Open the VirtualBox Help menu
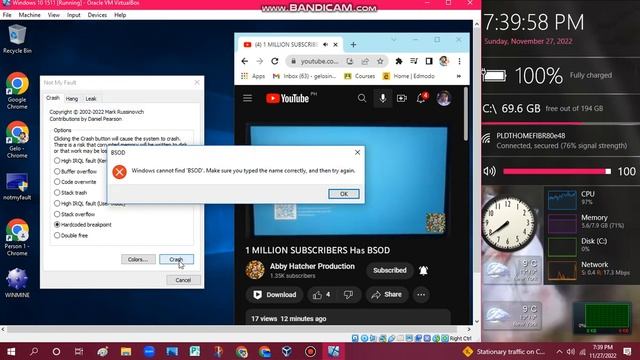Viewport: 640px width, 360px height. pyautogui.click(x=120, y=15)
